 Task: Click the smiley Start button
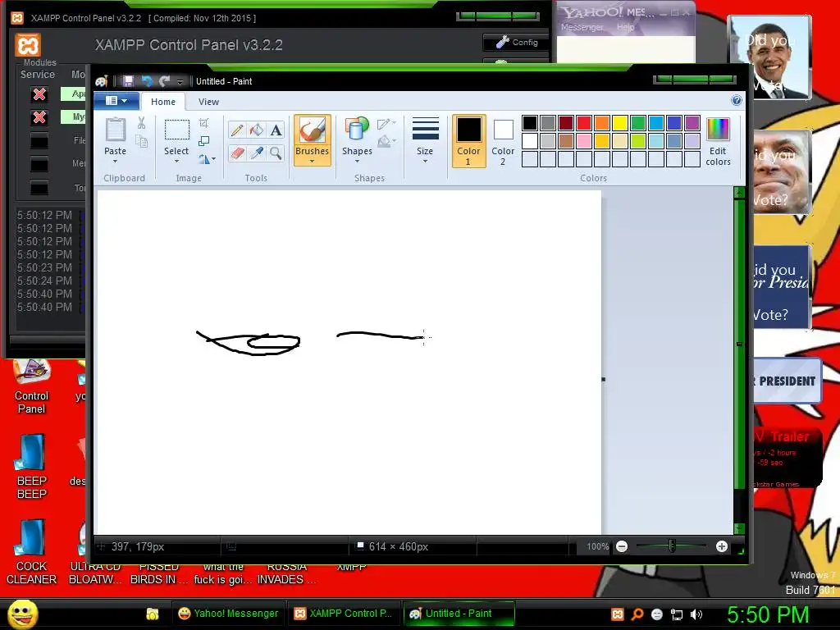(x=22, y=614)
